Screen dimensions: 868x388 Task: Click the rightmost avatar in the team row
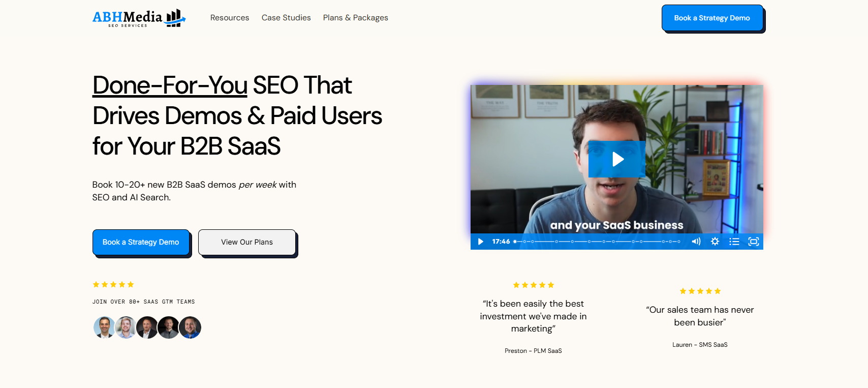tap(190, 327)
